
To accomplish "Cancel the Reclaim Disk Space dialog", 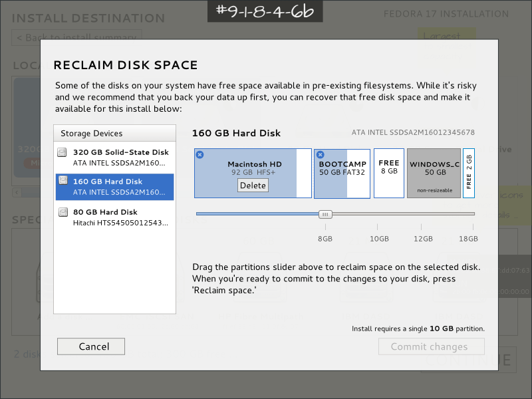I will pos(91,346).
